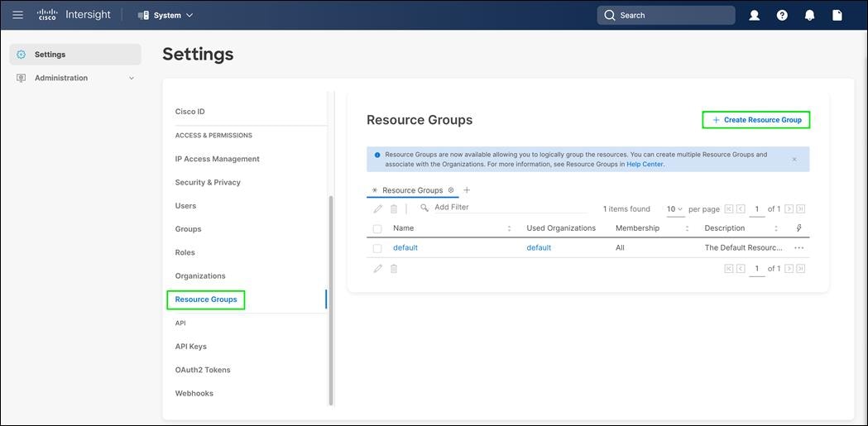This screenshot has height=426, width=868.
Task: Open the System service switcher dropdown
Action: click(165, 16)
